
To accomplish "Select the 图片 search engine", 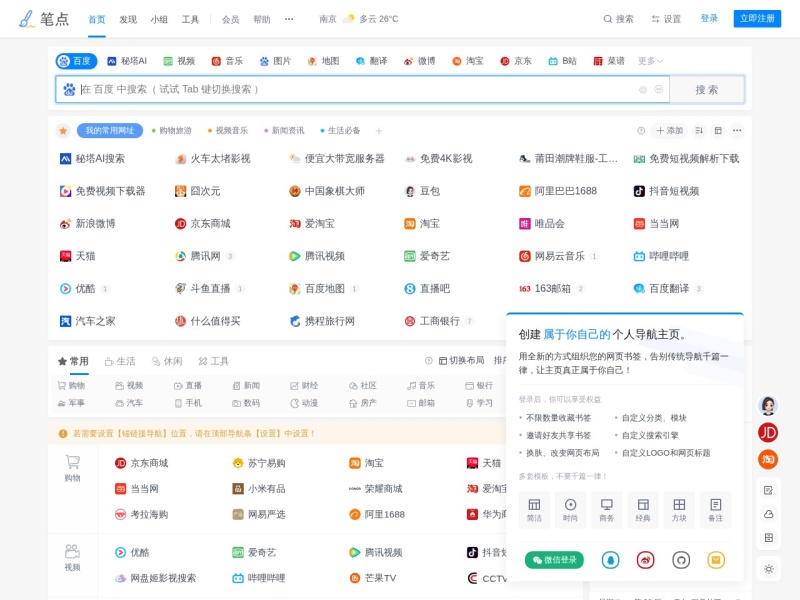I will pyautogui.click(x=276, y=61).
